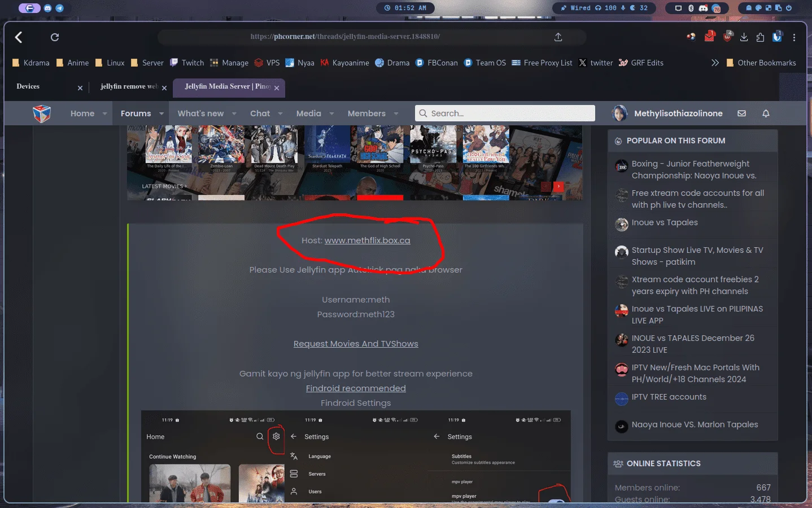Click the PHCorner forum logo
Image resolution: width=812 pixels, height=508 pixels.
tap(42, 113)
